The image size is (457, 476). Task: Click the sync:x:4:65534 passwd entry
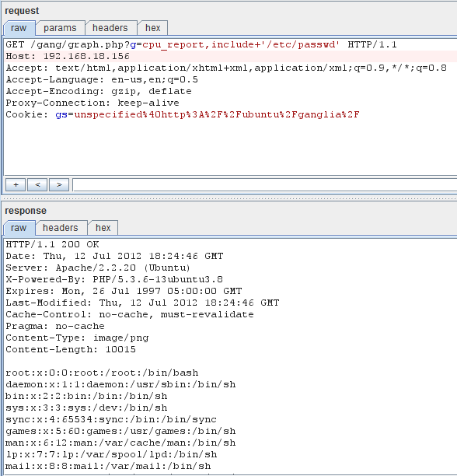click(111, 419)
